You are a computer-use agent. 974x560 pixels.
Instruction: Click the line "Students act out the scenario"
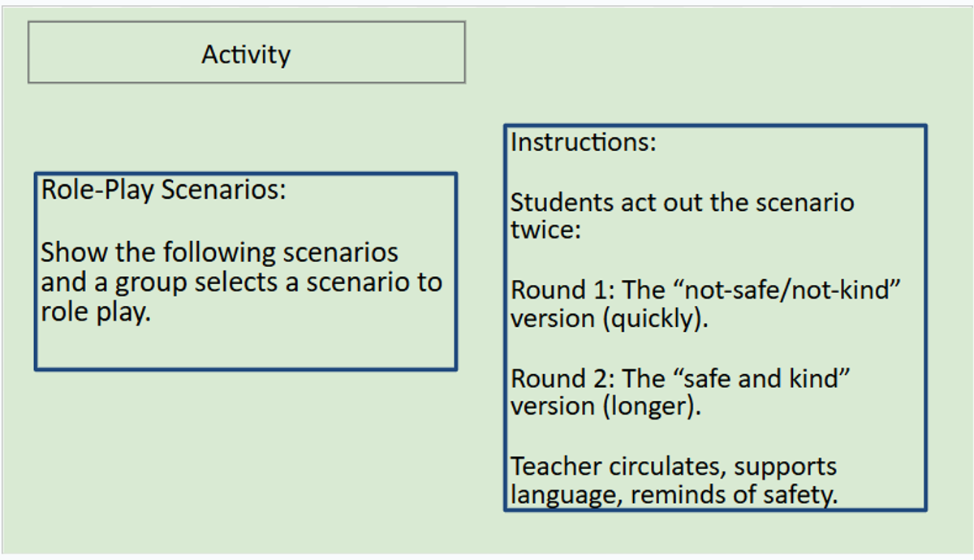(682, 202)
